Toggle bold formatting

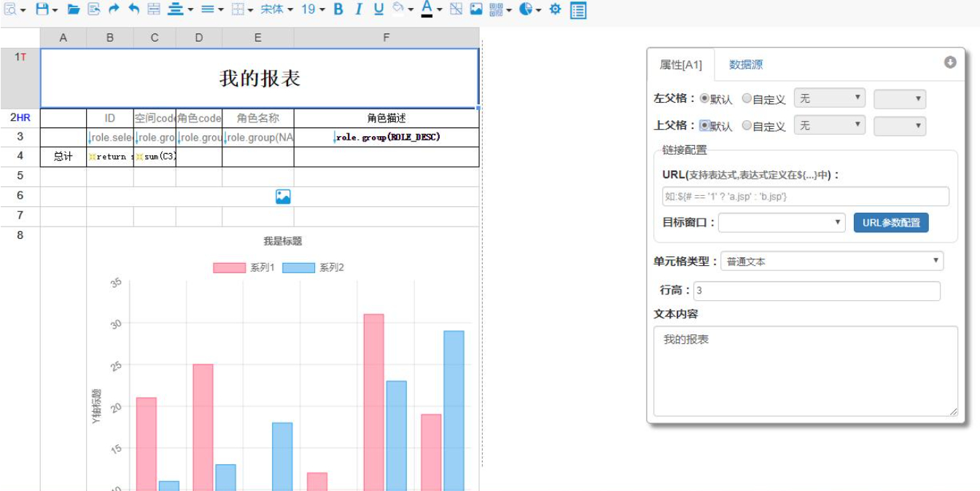338,9
